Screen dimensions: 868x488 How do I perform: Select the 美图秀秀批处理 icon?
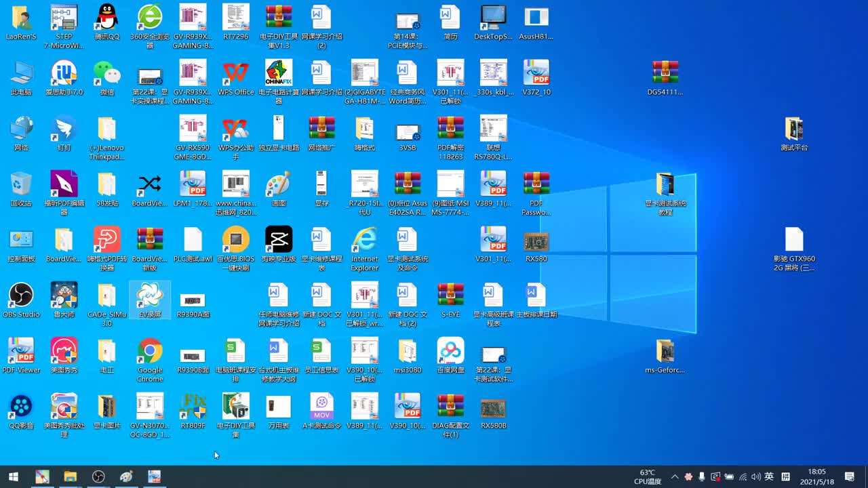pyautogui.click(x=64, y=415)
